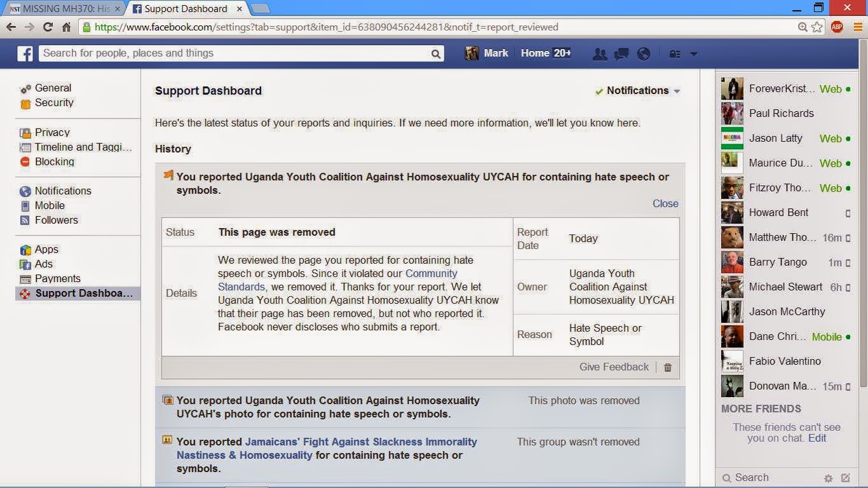
Task: Open the Chrome hamburger menu
Action: click(857, 27)
